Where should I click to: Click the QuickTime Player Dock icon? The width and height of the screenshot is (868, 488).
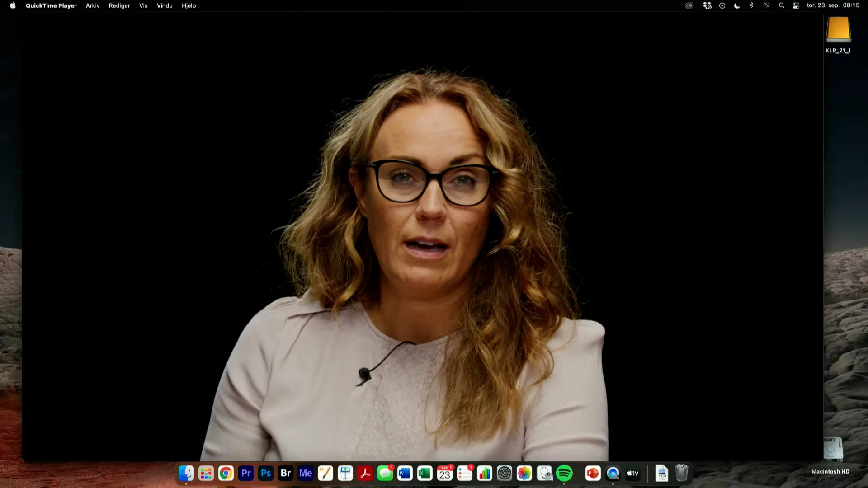point(613,473)
